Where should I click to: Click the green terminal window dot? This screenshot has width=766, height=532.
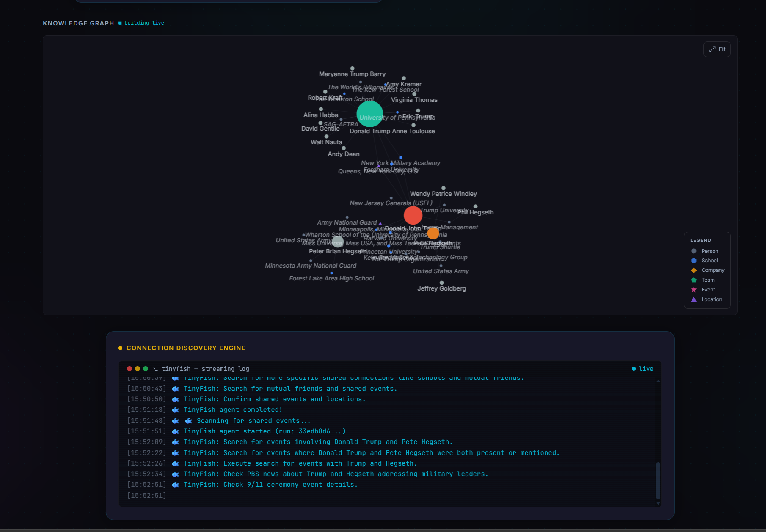pos(146,369)
